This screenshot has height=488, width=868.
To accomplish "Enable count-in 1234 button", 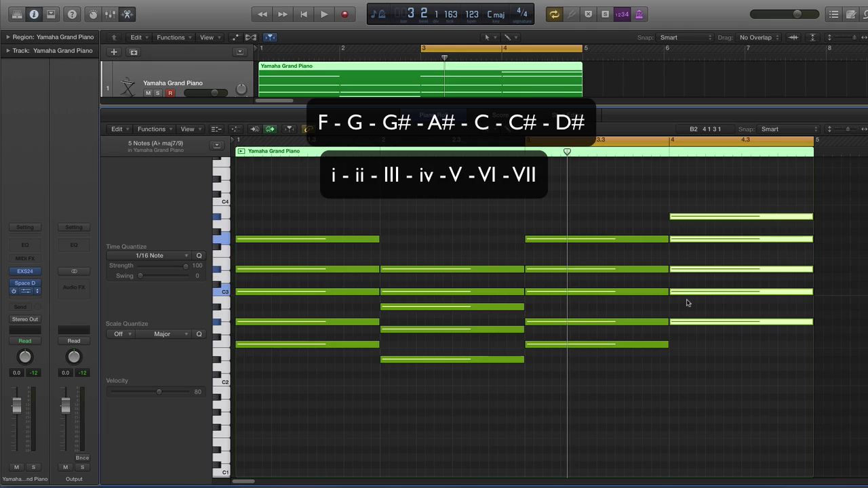I will pos(622,14).
